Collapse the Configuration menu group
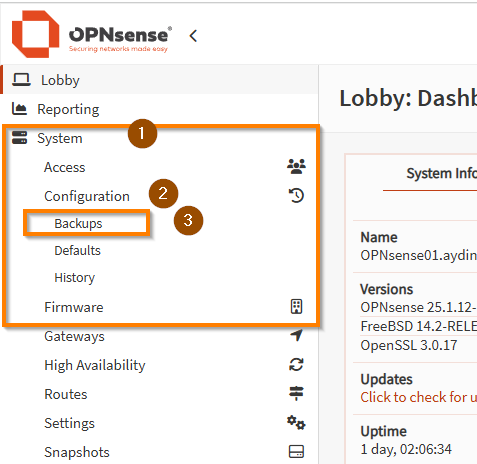Screen dimensions: 477x464 tap(87, 196)
